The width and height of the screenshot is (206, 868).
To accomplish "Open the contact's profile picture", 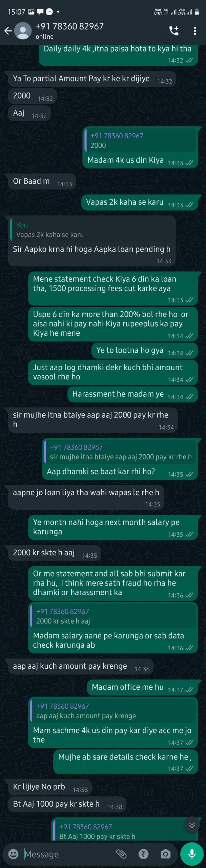I will coord(23,31).
